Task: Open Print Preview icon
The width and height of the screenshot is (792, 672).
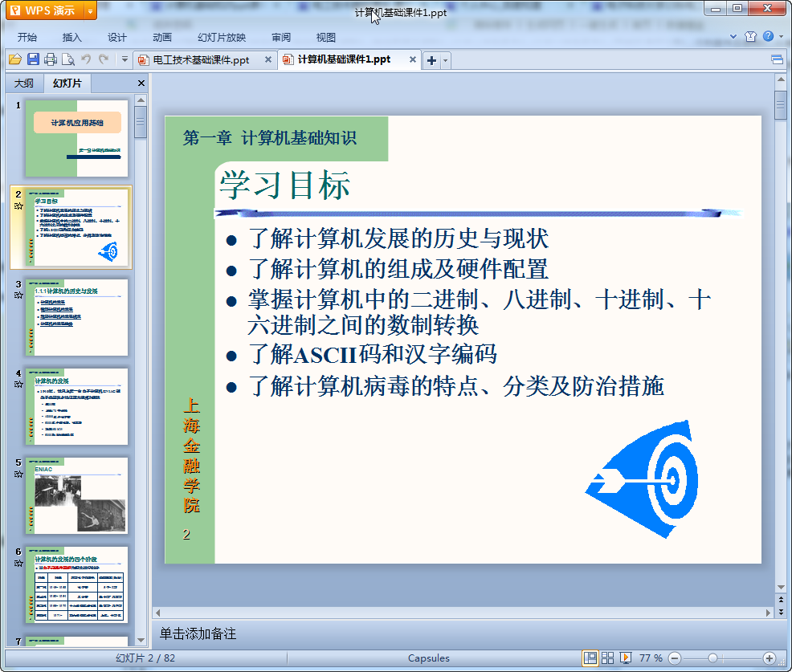Action: click(x=67, y=59)
